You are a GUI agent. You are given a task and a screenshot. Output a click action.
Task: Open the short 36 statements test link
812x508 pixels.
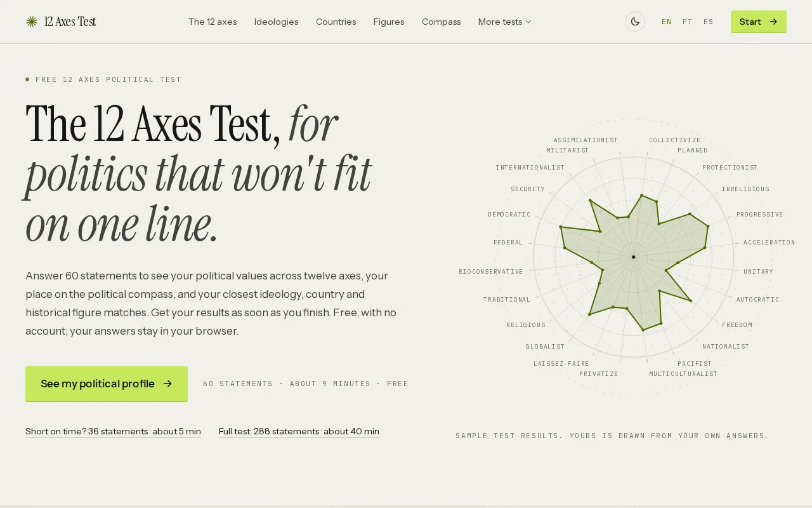(x=113, y=431)
